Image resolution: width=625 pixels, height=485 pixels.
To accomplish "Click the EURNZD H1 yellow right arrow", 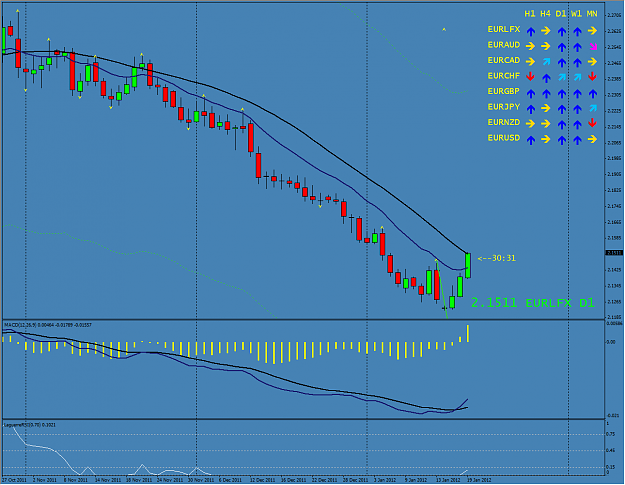I will [x=530, y=124].
